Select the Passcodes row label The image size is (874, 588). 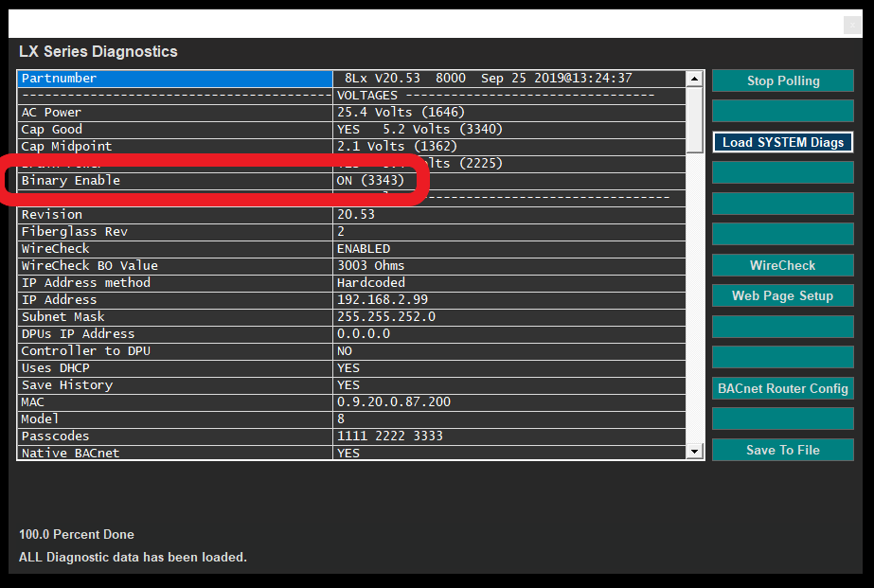pyautogui.click(x=55, y=436)
